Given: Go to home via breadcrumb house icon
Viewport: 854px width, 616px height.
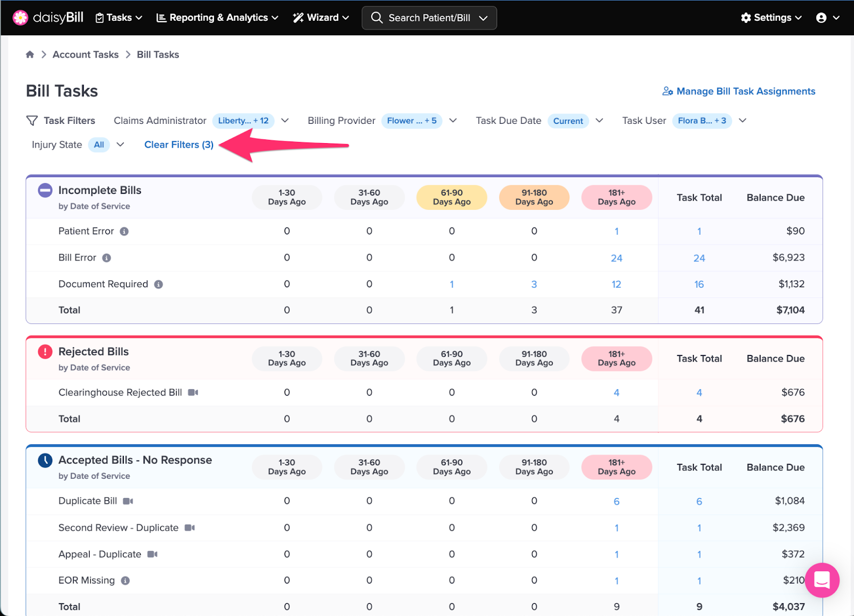Looking at the screenshot, I should [30, 54].
